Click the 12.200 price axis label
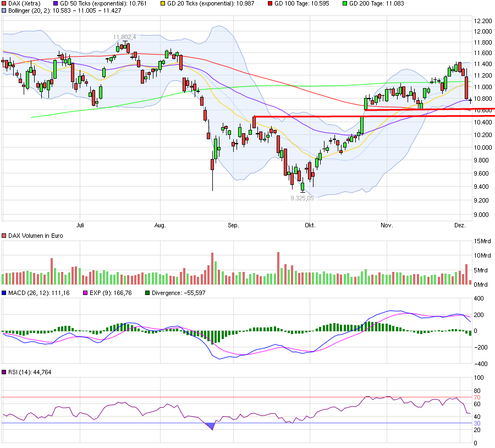Image resolution: width=495 pixels, height=448 pixels. (483, 21)
